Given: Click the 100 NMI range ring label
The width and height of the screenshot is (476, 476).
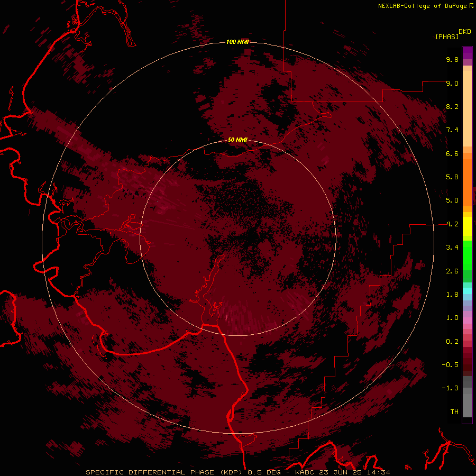Looking at the screenshot, I should click(237, 42).
